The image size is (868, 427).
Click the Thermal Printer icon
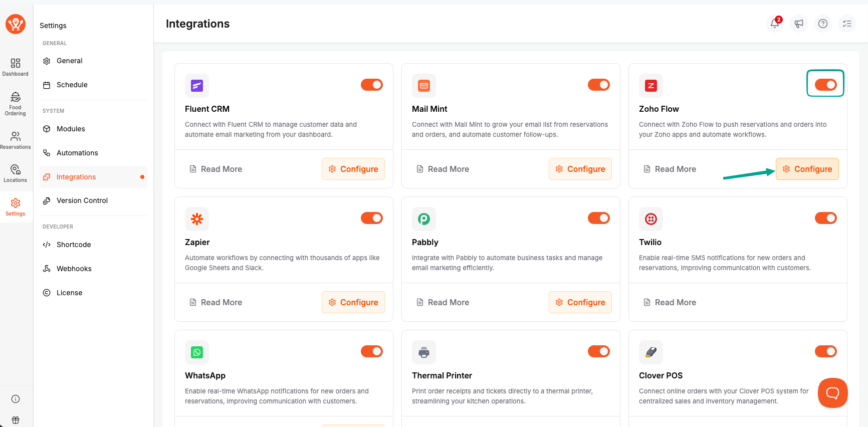coord(424,352)
